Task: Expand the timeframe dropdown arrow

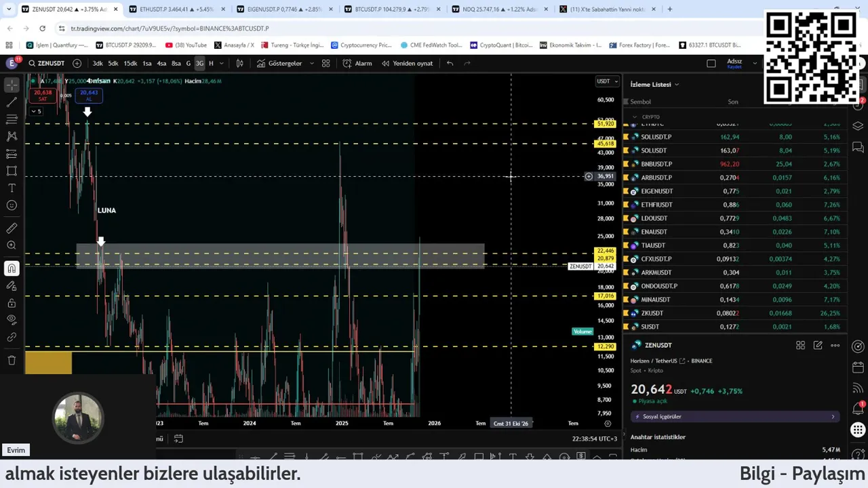Action: (221, 63)
